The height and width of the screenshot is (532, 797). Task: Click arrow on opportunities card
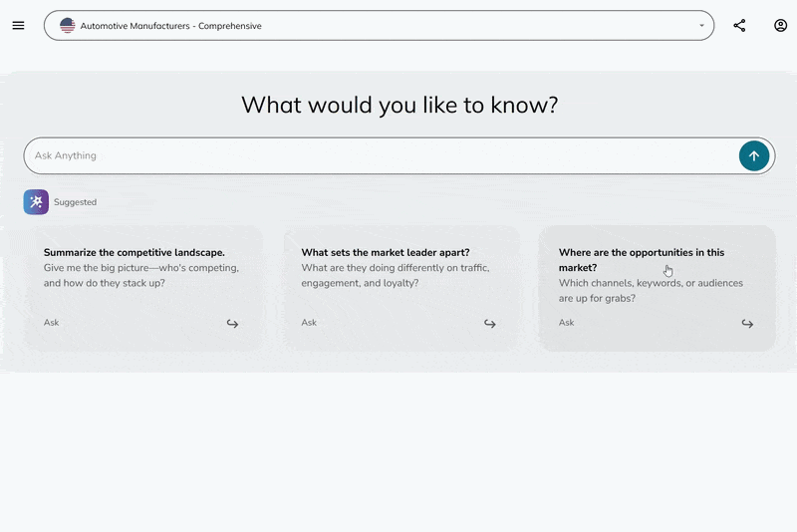click(x=747, y=323)
